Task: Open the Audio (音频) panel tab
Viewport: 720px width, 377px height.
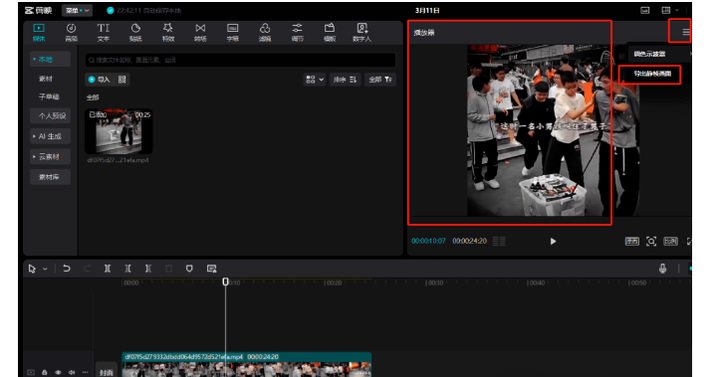Action: tap(71, 33)
